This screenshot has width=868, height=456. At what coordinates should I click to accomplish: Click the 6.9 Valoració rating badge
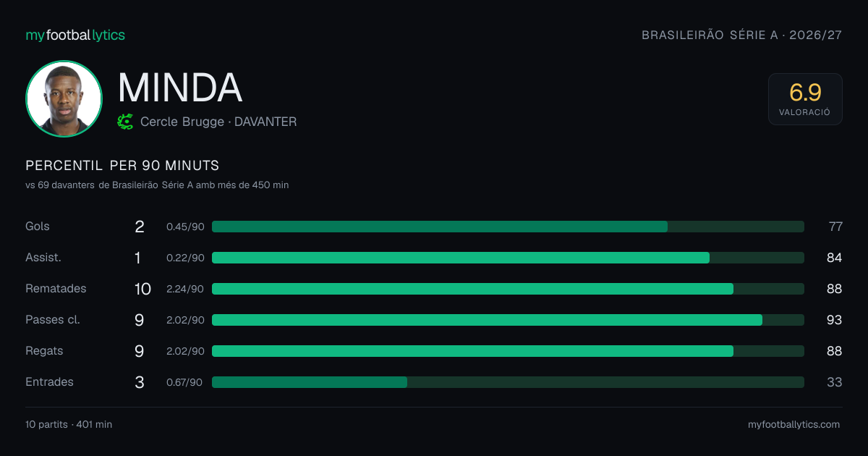click(805, 99)
